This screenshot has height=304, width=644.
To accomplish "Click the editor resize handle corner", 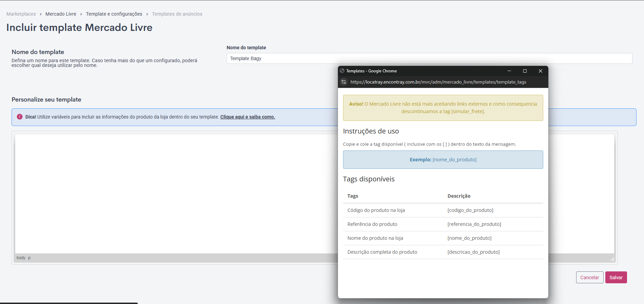I will [612, 259].
